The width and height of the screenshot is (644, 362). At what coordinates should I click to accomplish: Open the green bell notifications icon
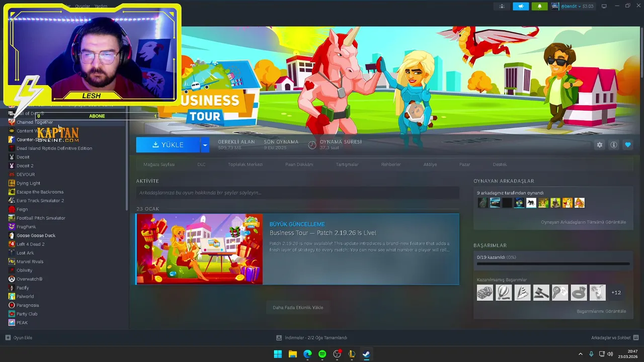coord(540,6)
